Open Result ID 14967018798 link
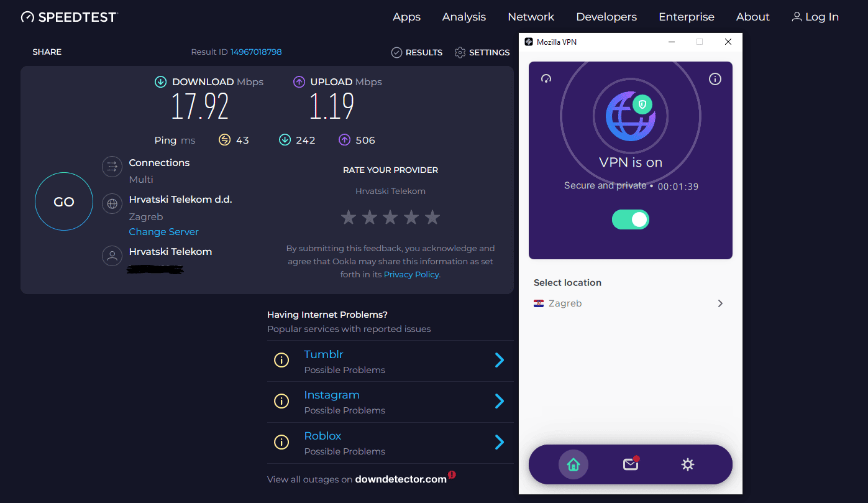 (x=256, y=52)
